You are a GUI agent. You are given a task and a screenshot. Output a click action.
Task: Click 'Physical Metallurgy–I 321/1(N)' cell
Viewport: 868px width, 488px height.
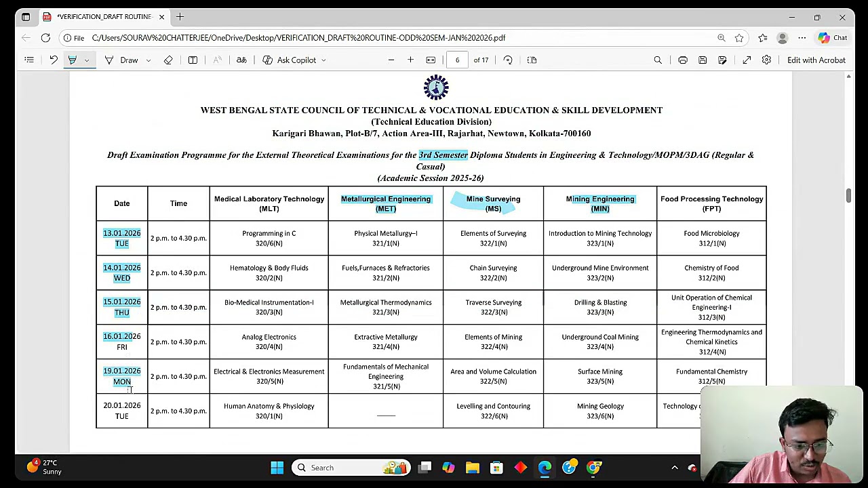[386, 239]
